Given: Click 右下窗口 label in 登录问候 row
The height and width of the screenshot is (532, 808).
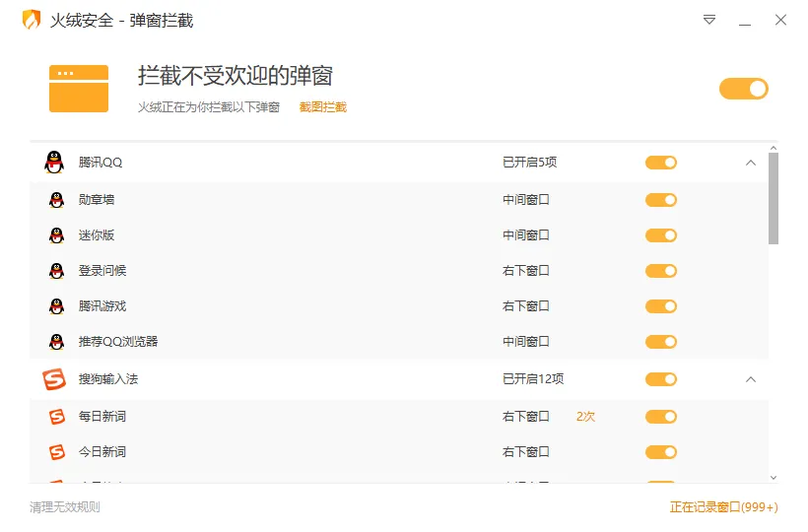Looking at the screenshot, I should 526,271.
